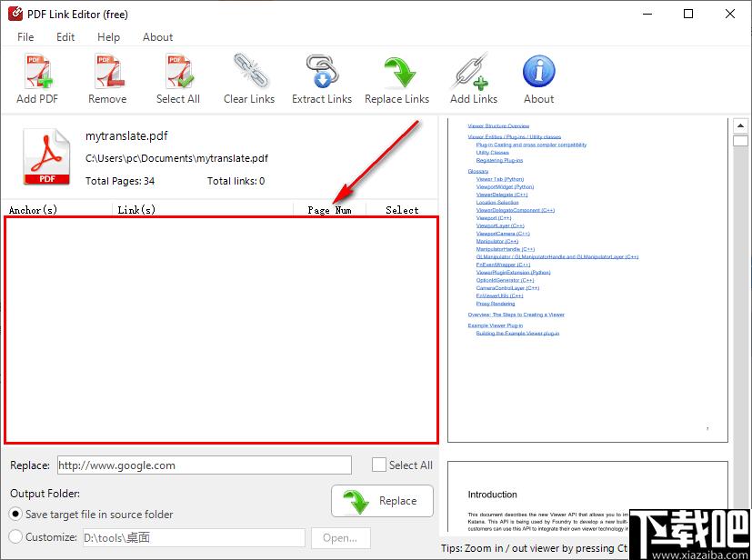Click the Tips: Zoom in / out text
The height and width of the screenshot is (560, 752).
click(x=534, y=548)
